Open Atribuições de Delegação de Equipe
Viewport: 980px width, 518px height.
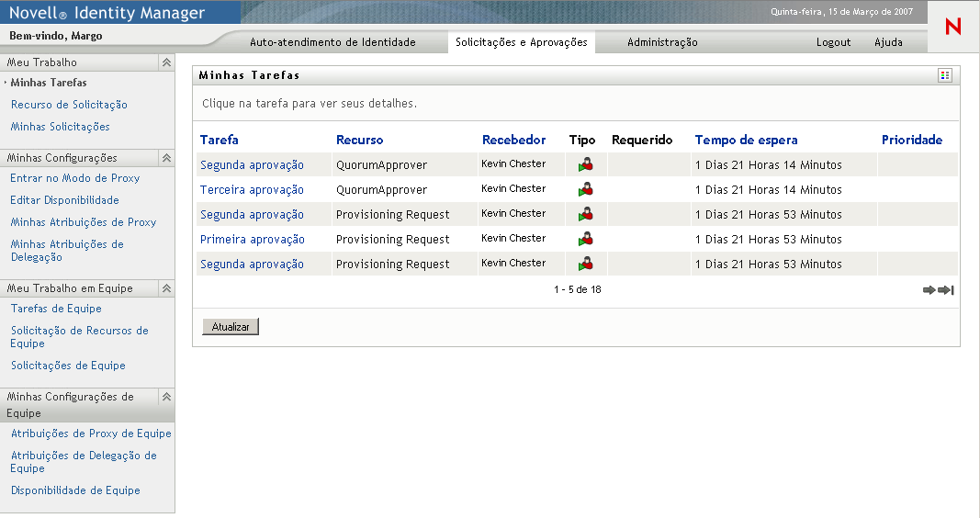click(84, 462)
